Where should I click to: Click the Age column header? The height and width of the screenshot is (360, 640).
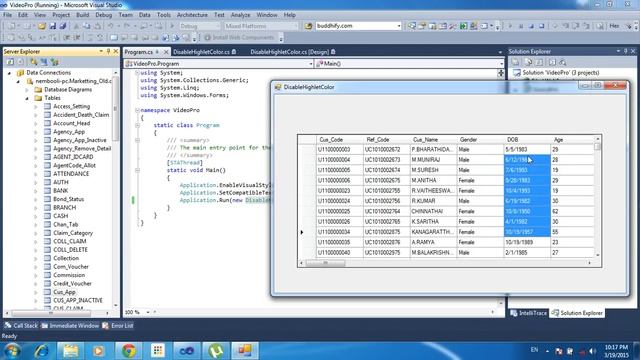(573, 140)
